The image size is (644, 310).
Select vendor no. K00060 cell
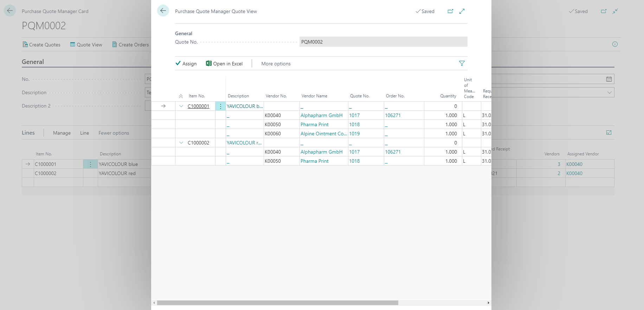click(282, 134)
